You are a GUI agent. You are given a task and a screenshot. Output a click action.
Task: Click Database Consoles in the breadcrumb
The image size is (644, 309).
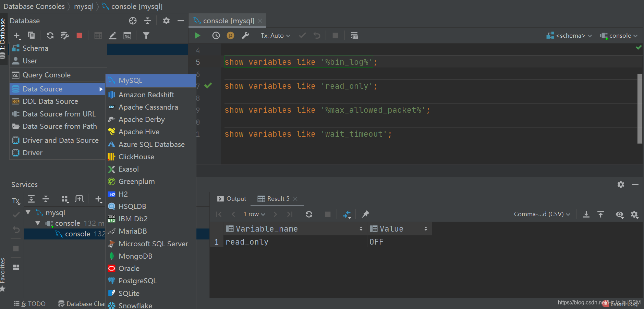(34, 7)
